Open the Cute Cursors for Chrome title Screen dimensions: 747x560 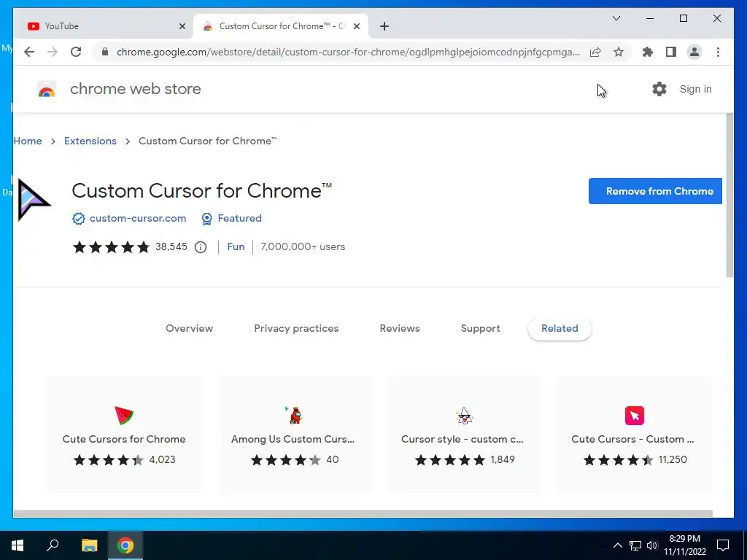tap(124, 439)
